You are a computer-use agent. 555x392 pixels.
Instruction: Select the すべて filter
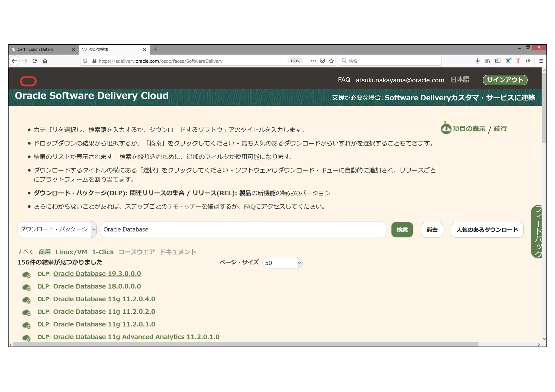coord(26,252)
